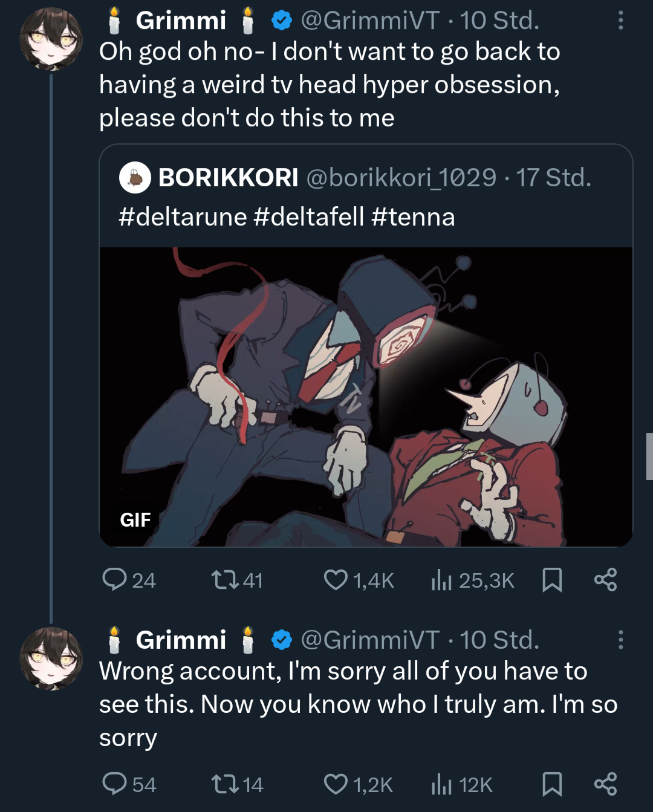
Task: Retweet the first Grimmi tweet
Action: (224, 580)
